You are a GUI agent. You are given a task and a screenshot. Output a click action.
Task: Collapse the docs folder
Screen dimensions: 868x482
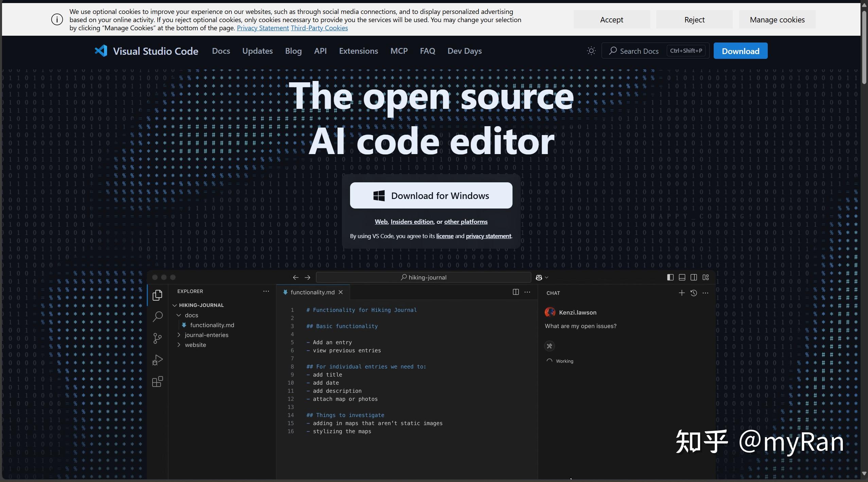(179, 315)
